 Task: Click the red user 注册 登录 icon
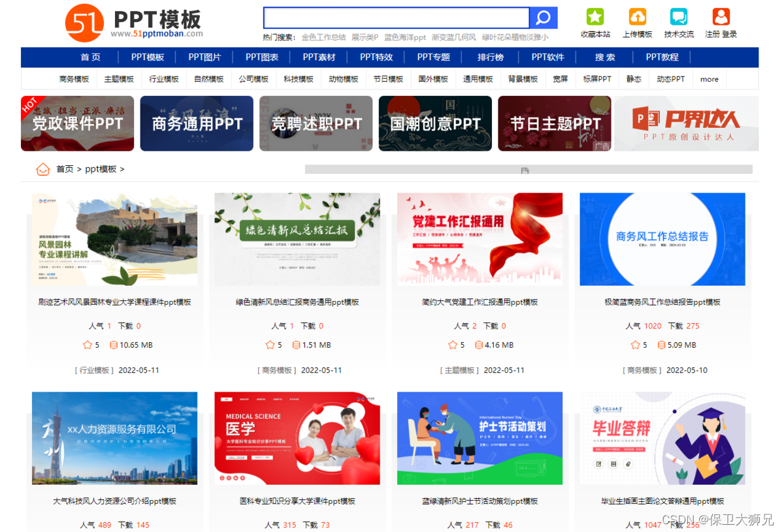(721, 17)
